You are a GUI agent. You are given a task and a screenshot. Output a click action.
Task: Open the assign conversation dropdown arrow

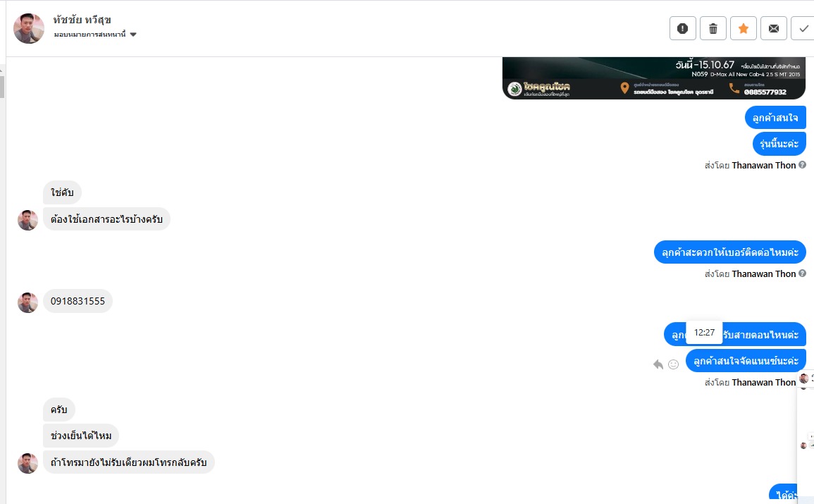pos(133,35)
